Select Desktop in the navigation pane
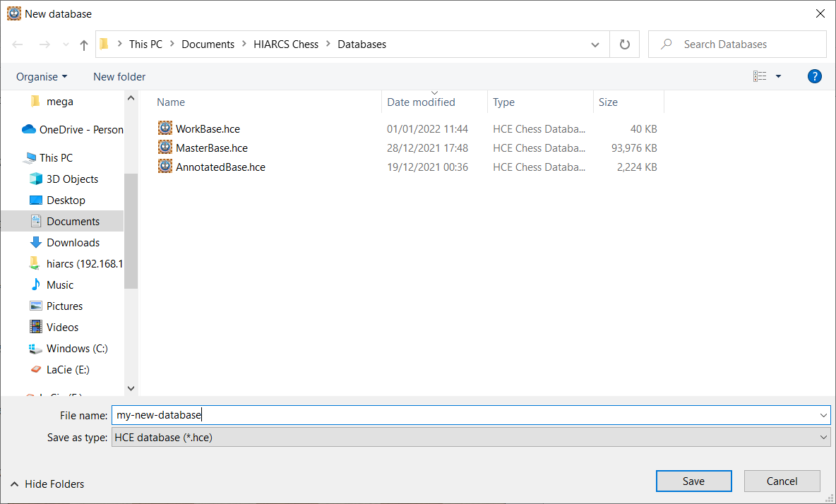Screen dimensions: 836x504 66,200
